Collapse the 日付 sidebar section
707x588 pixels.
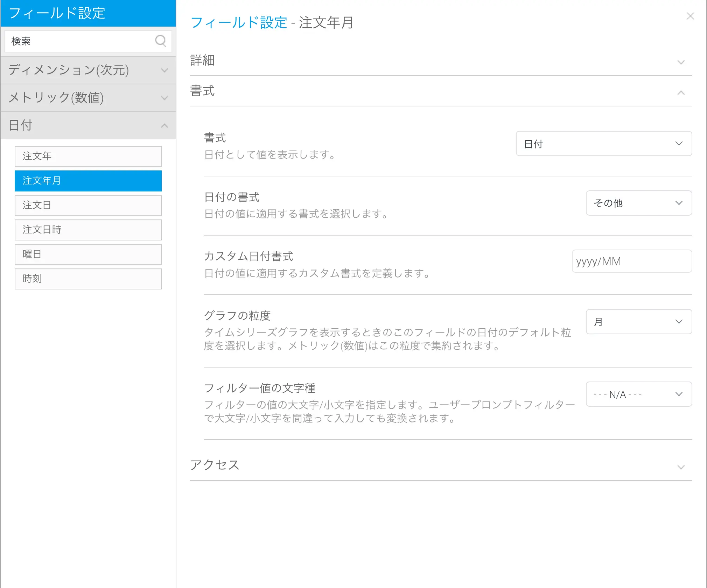pos(164,126)
